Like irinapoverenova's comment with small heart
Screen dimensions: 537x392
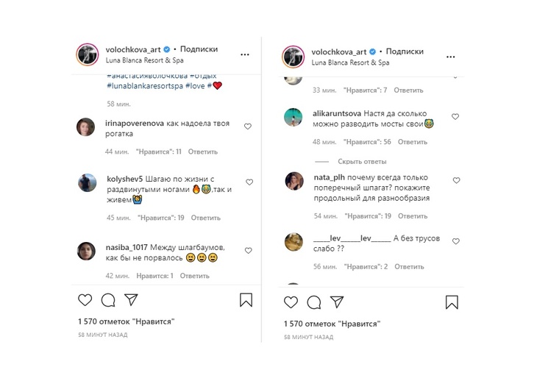click(248, 126)
